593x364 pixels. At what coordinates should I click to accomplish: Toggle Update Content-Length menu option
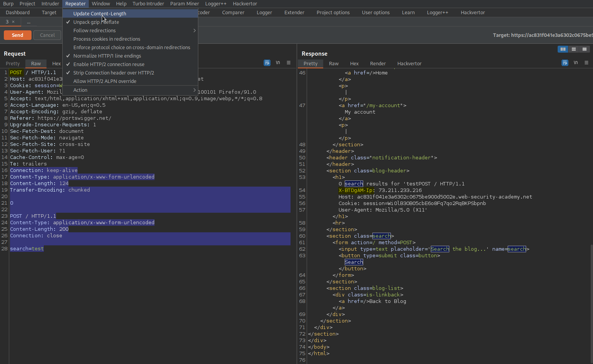130,13
